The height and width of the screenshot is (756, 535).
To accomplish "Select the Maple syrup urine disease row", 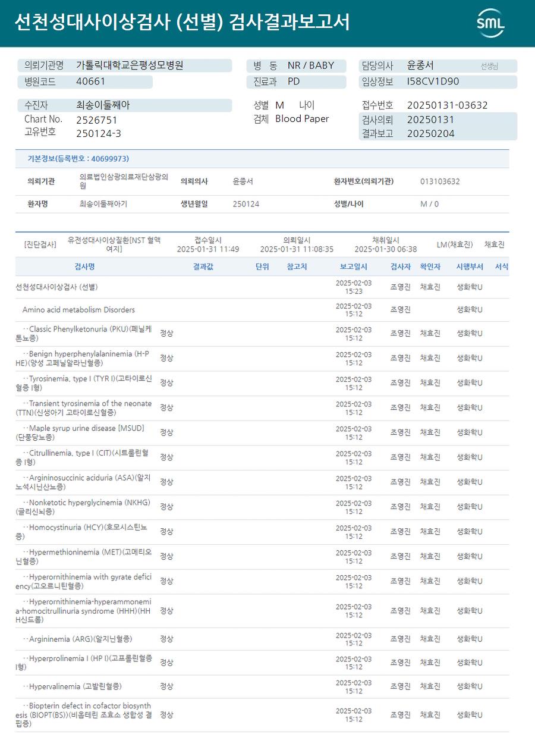I will 262,433.
